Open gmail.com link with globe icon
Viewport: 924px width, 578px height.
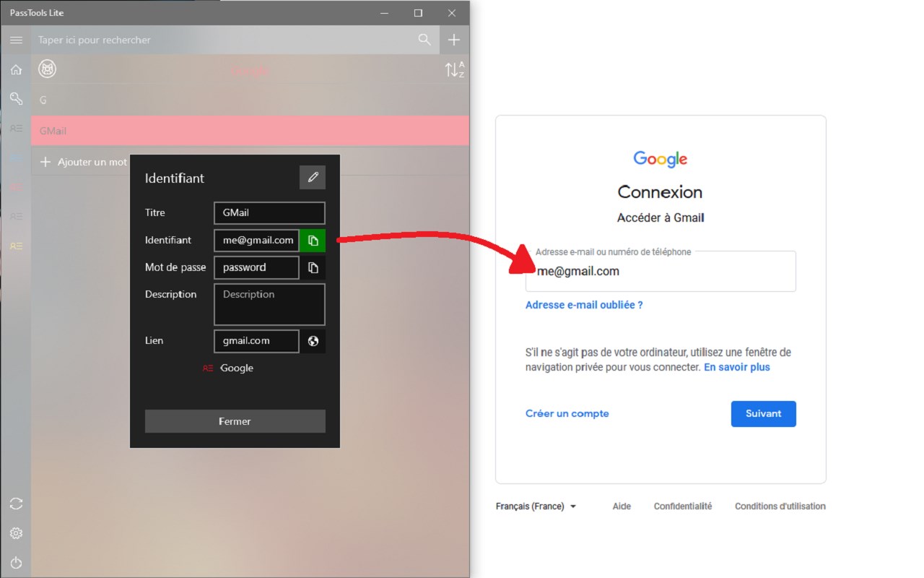click(313, 341)
